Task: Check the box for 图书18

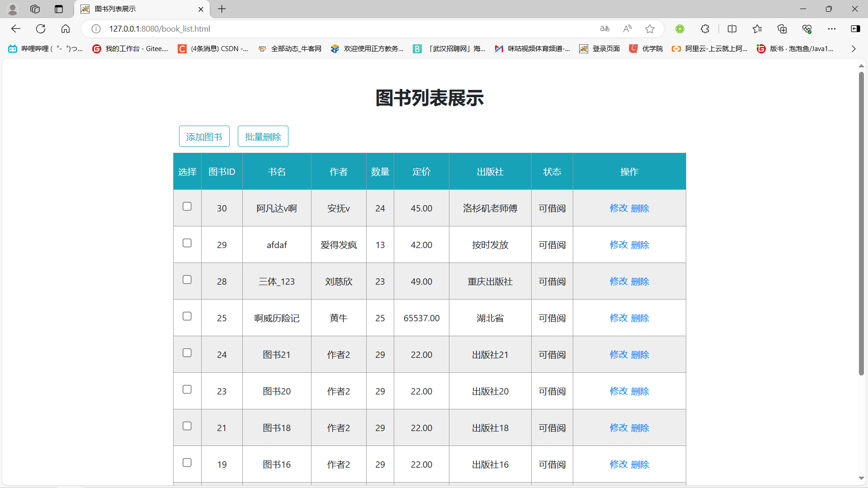Action: tap(187, 426)
